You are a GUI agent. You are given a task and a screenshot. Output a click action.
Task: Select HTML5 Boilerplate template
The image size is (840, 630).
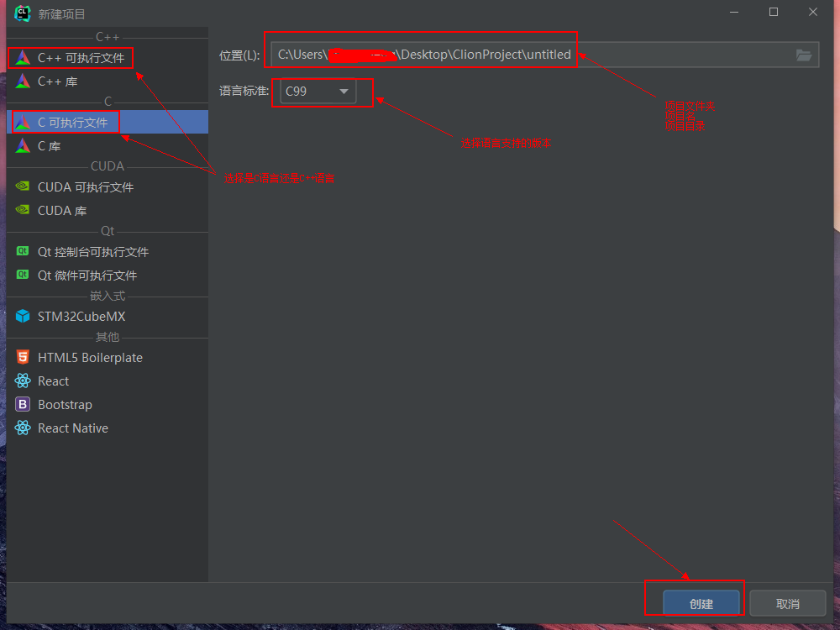108,357
